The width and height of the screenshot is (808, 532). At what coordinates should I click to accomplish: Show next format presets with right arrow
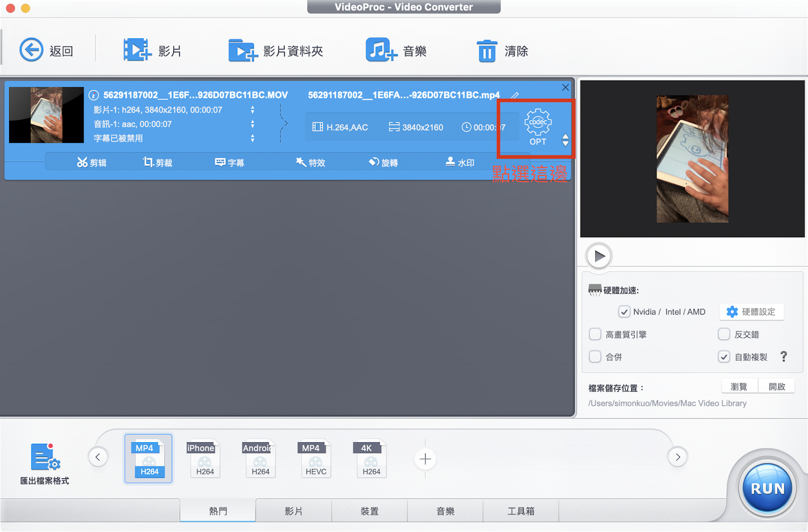(x=678, y=457)
